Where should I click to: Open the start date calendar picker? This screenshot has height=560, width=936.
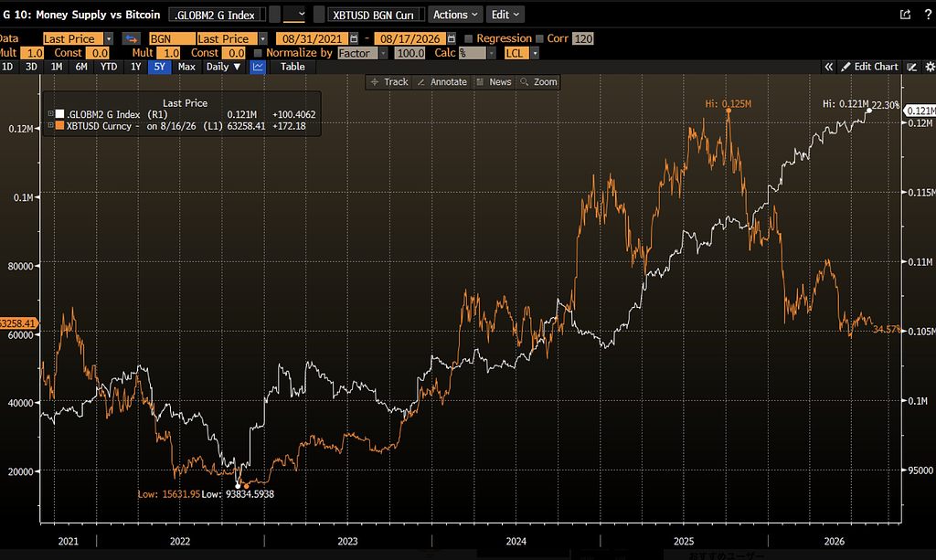354,38
